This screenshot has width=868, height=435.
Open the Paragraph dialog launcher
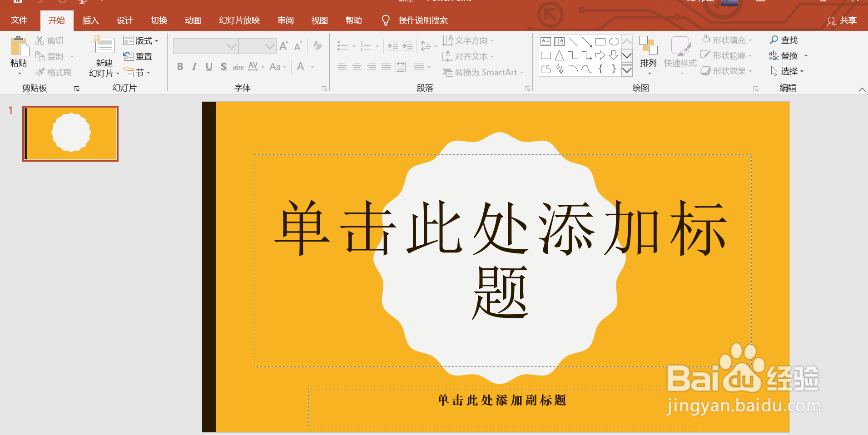click(x=527, y=89)
